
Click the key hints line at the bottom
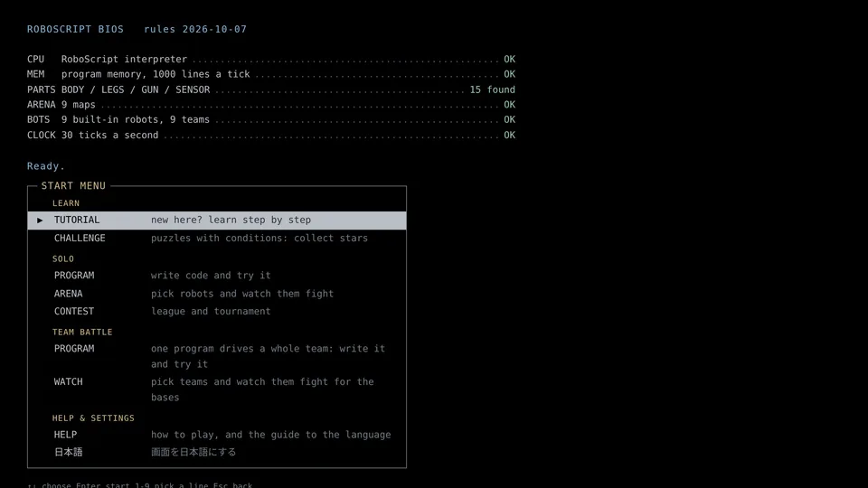click(140, 485)
